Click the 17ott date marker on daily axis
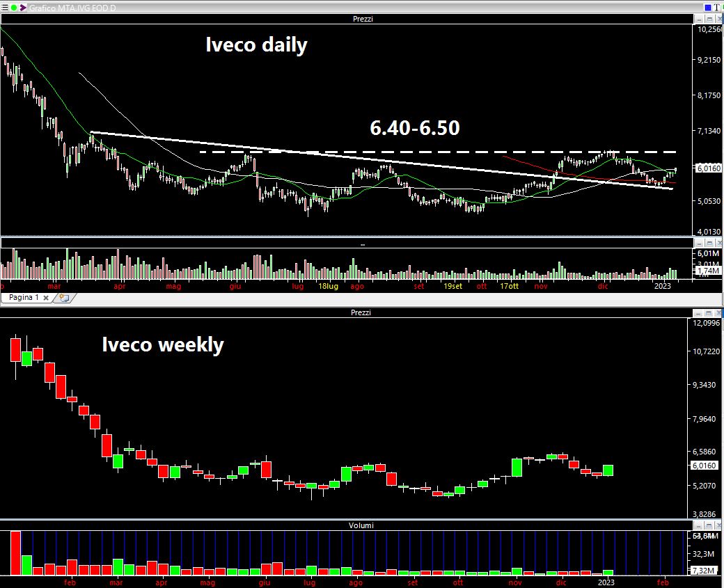 509,286
